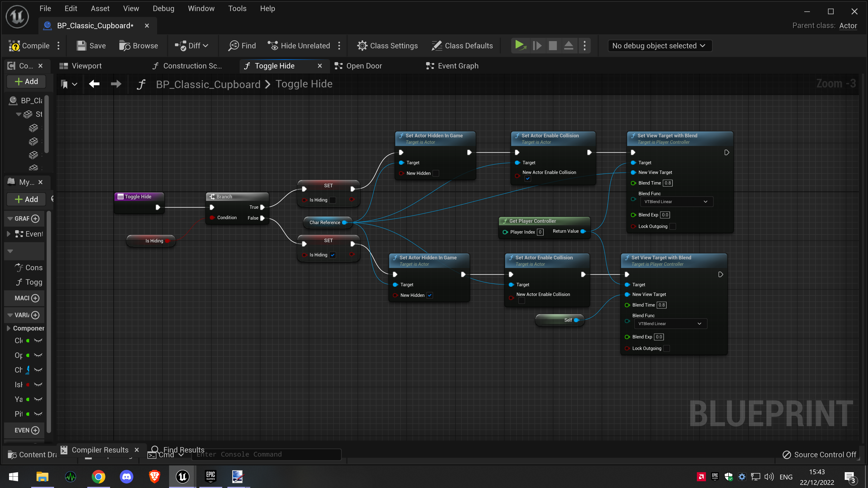Toggle Is Hiding checkbox on lower SET node
Viewport: 868px width, 488px height.
coord(333,255)
